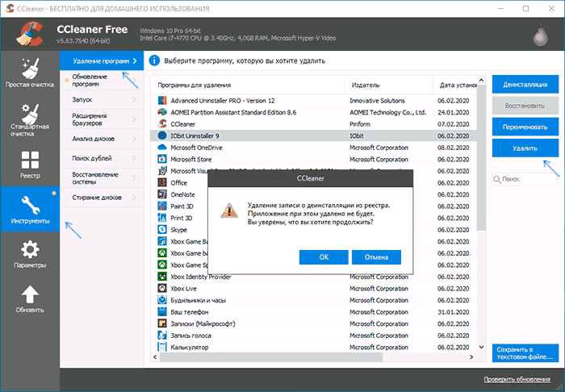This screenshot has height=392, width=565.
Task: Click horizontal scrollbar left arrow
Action: point(155,357)
